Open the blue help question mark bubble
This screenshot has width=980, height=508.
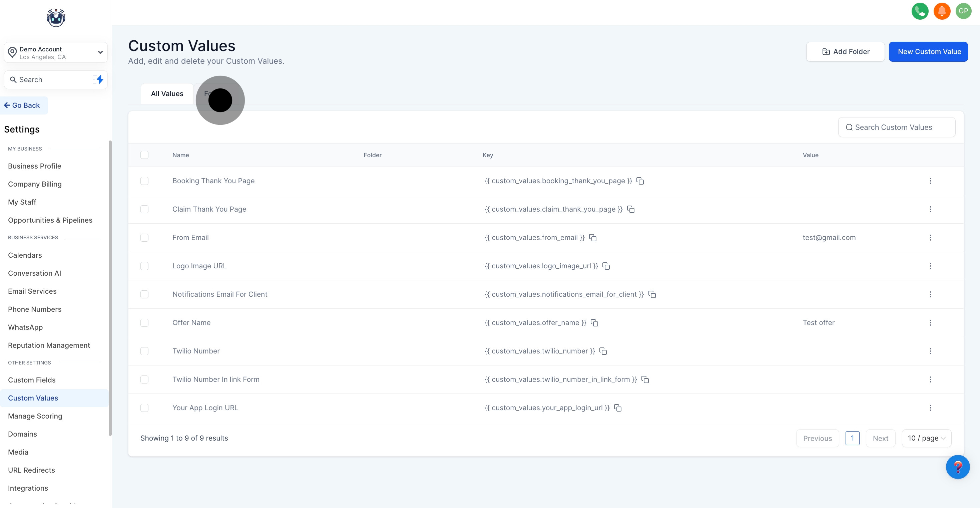[x=957, y=467]
